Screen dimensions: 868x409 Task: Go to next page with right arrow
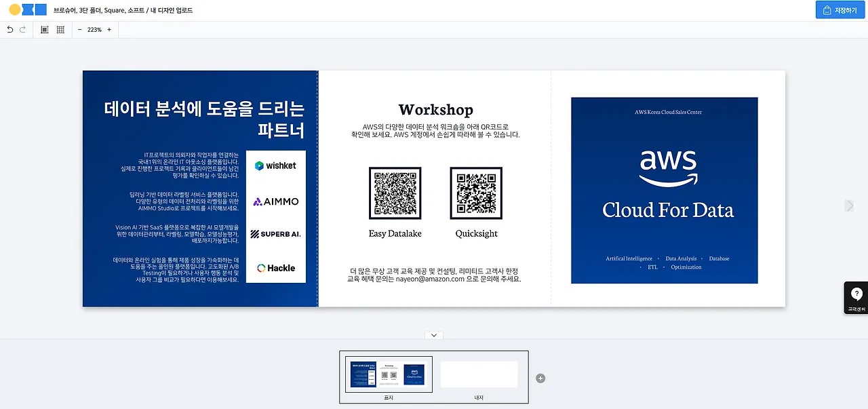click(x=850, y=206)
